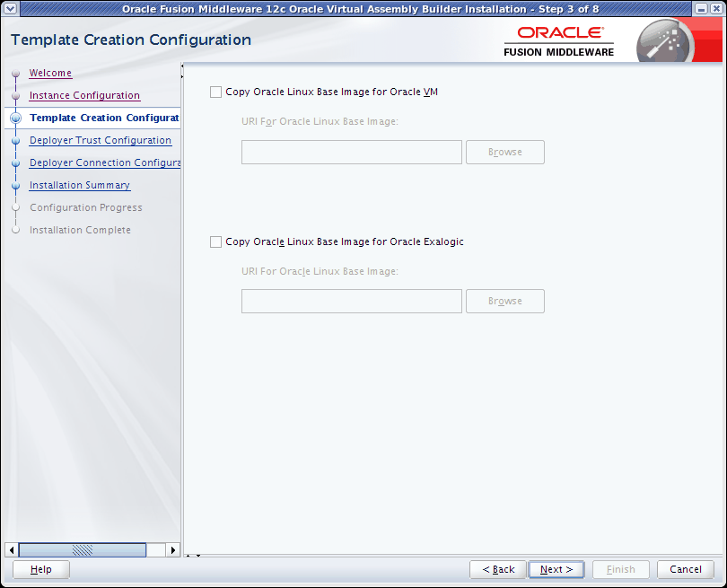Collapse the navigation pane using splitter arrow
Image resolution: width=727 pixels, height=588 pixels.
pos(182,66)
